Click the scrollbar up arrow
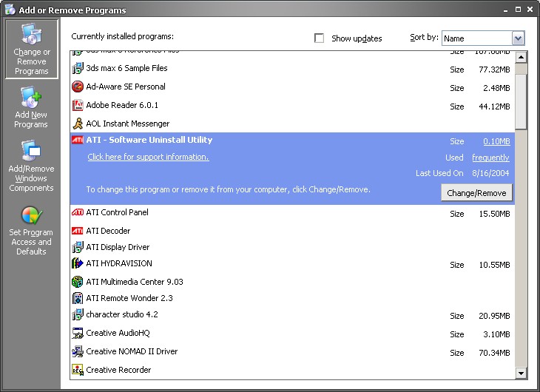Image resolution: width=540 pixels, height=392 pixels. pyautogui.click(x=521, y=57)
